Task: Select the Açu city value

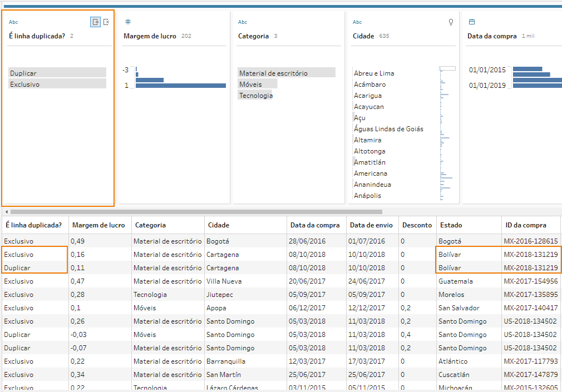Action: tap(359, 117)
